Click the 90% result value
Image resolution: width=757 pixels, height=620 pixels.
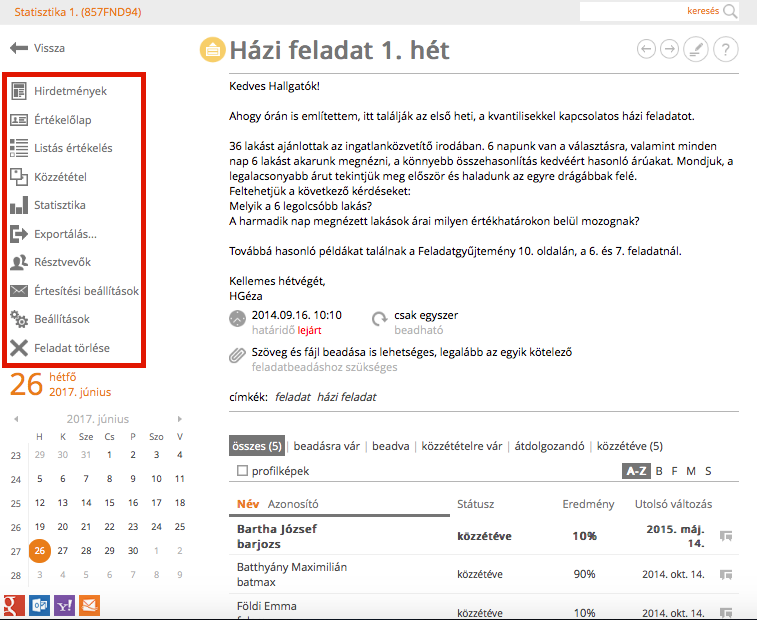pos(584,574)
